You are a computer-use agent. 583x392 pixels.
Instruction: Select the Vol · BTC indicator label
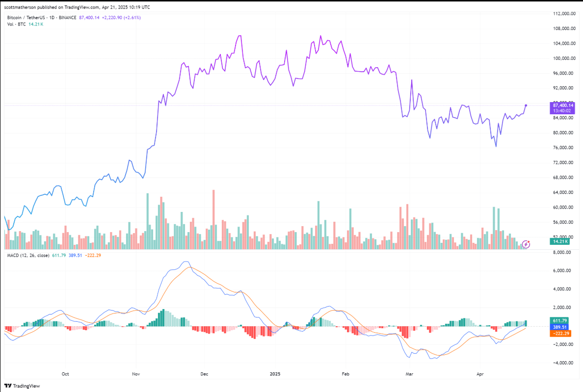17,24
